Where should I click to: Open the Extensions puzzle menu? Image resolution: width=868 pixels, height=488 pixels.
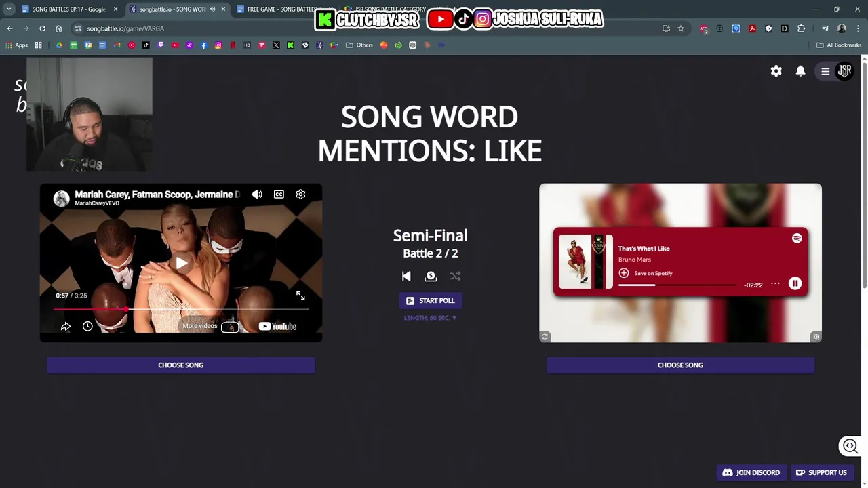[801, 28]
